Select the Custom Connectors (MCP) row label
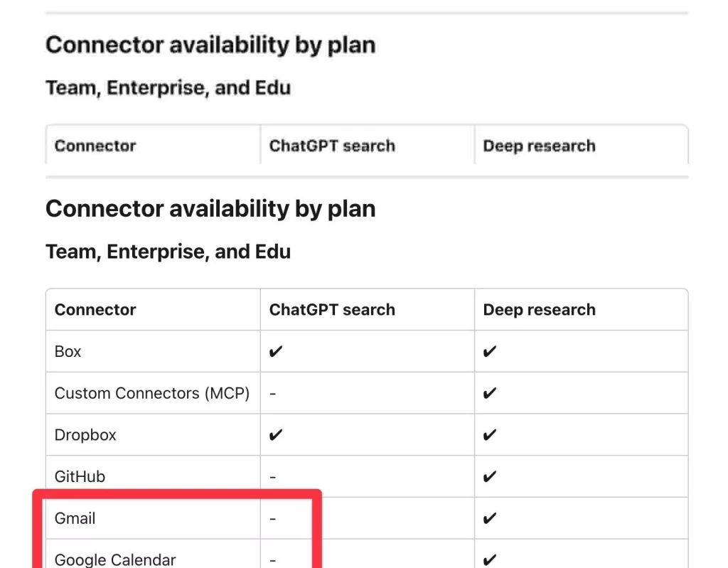728x568 pixels. tap(151, 393)
